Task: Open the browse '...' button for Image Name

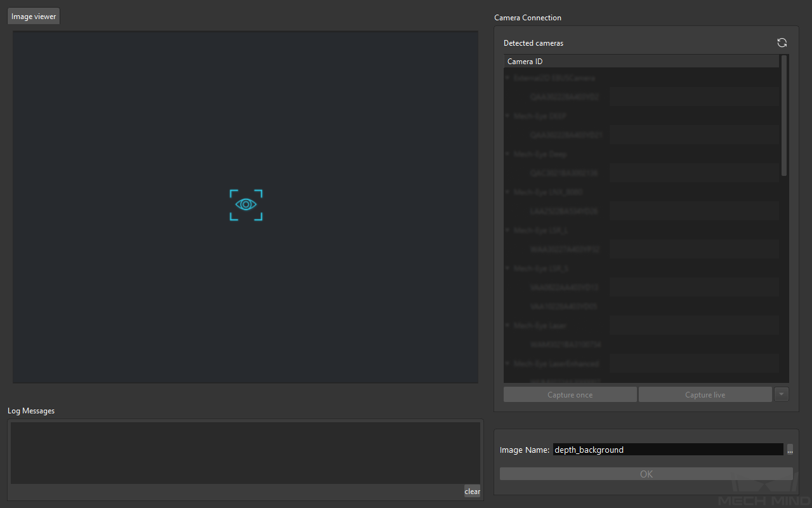Action: pyautogui.click(x=790, y=450)
